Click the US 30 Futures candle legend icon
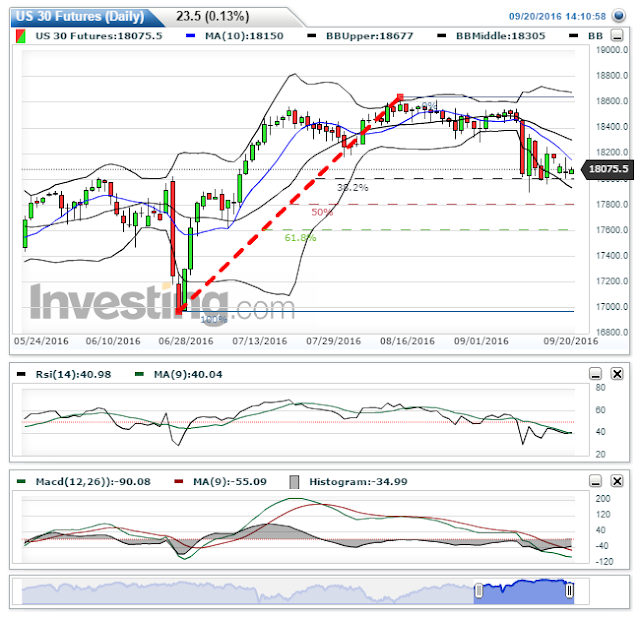This screenshot has width=640, height=617. pos(20,36)
